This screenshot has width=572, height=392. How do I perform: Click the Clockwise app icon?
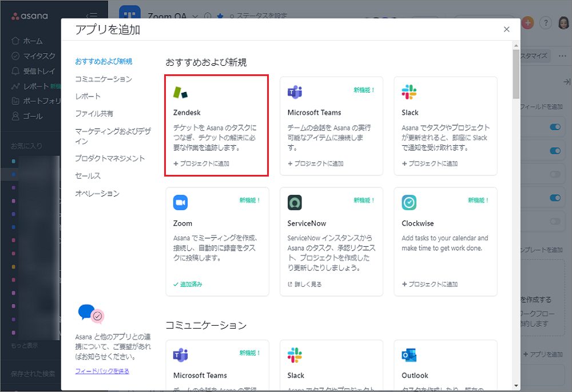pos(409,202)
